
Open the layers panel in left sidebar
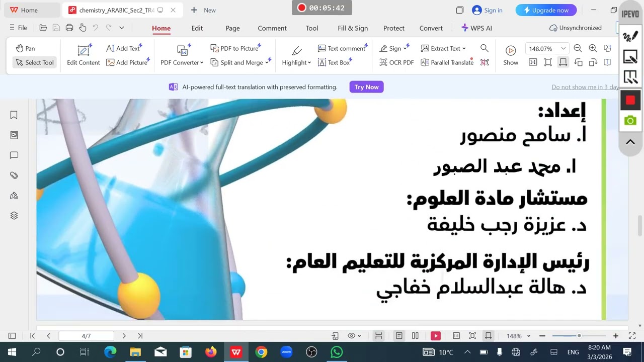[14, 216]
